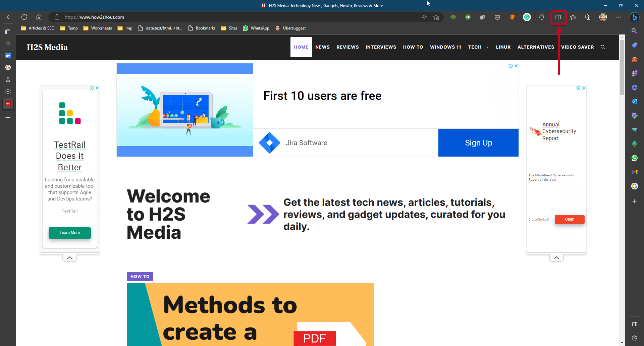This screenshot has width=644, height=346.
Task: Open Bing chat in the sidebar
Action: click(x=634, y=17)
